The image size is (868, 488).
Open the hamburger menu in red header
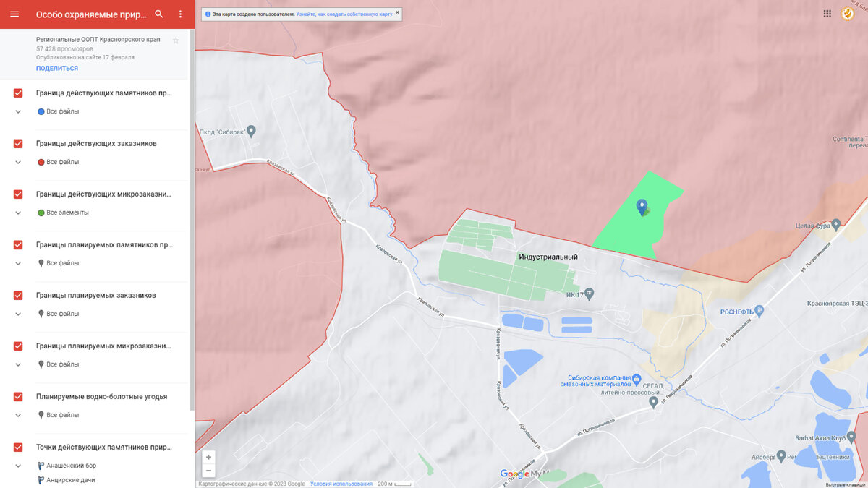(x=14, y=14)
